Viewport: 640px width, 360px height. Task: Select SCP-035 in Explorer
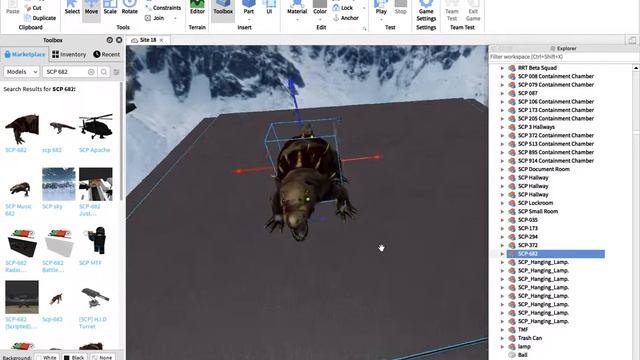click(527, 220)
